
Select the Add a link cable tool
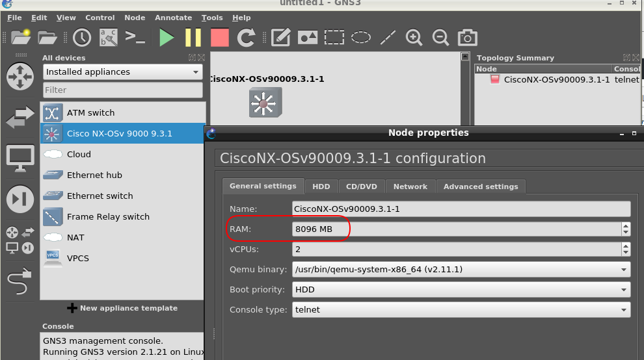tap(20, 281)
